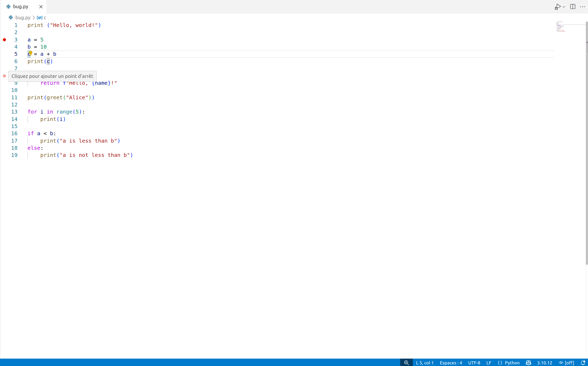588x366 pixels.
Task: Expand the run button dropdown chevron
Action: click(x=563, y=6)
